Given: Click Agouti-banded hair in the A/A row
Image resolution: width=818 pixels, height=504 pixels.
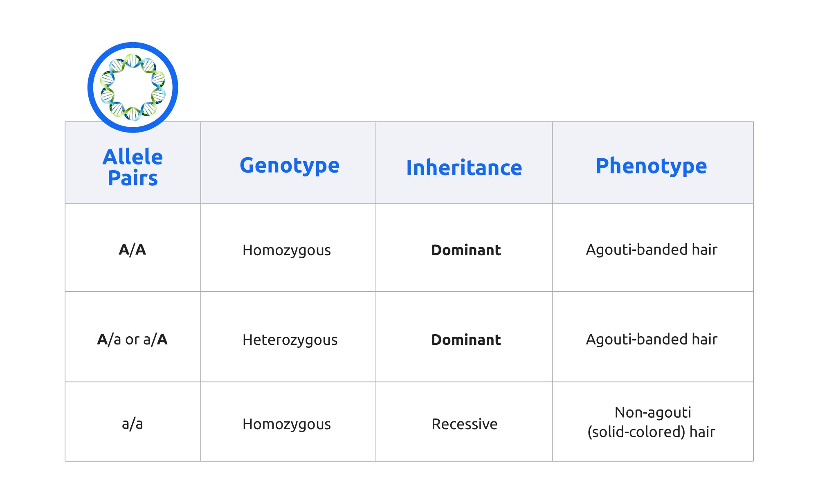Looking at the screenshot, I should pyautogui.click(x=652, y=250).
